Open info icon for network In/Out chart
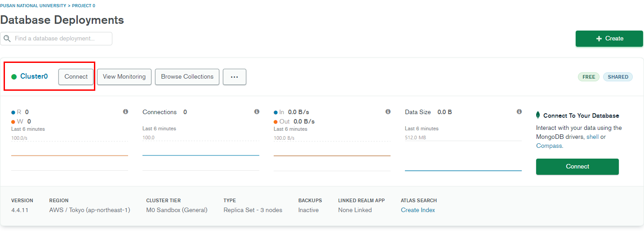 [388, 111]
